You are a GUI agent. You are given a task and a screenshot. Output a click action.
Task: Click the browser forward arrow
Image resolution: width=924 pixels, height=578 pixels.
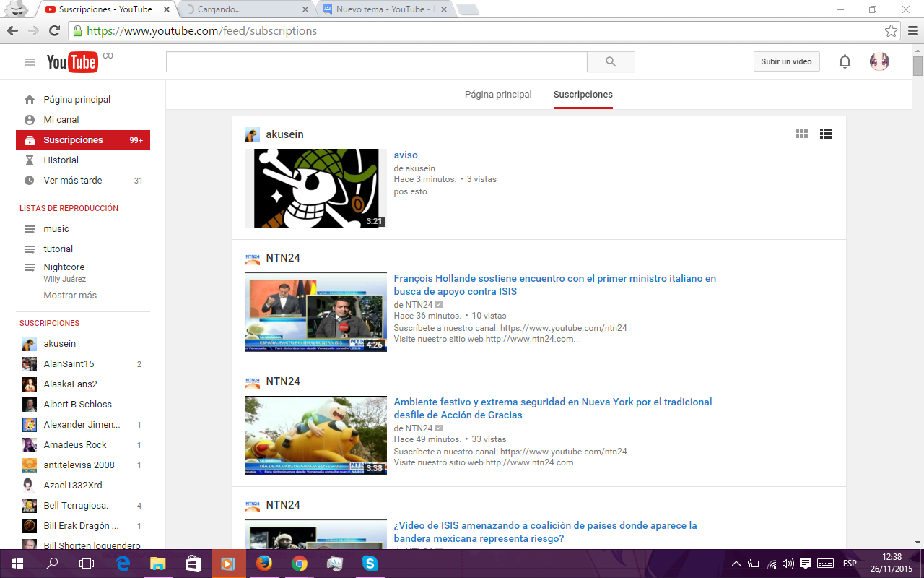(x=33, y=31)
